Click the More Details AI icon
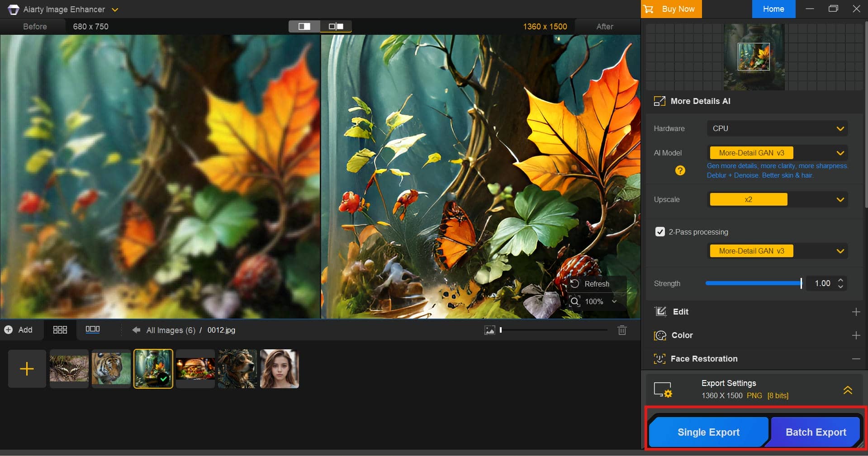 [659, 101]
